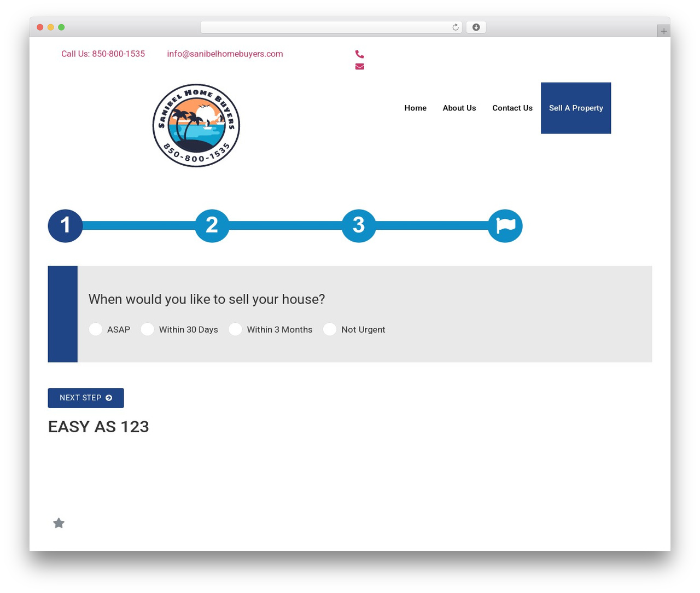
Task: Click the gray star icon
Action: coord(59,524)
